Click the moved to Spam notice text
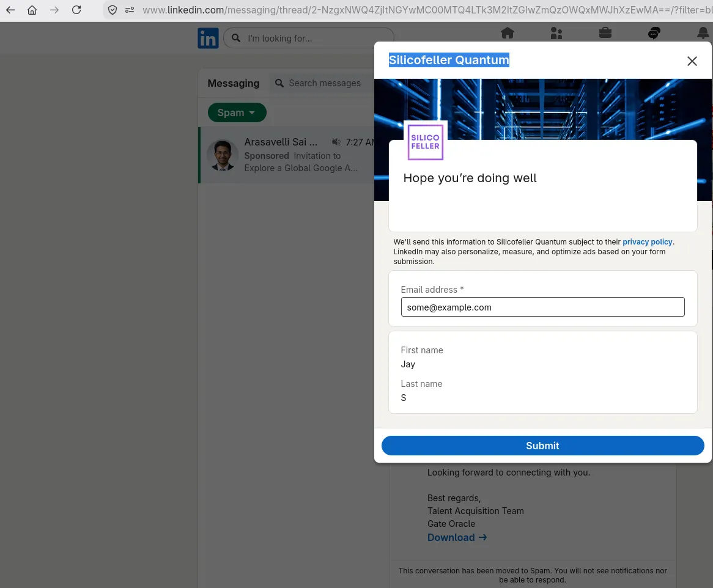Image resolution: width=713 pixels, height=588 pixels. pos(533,575)
